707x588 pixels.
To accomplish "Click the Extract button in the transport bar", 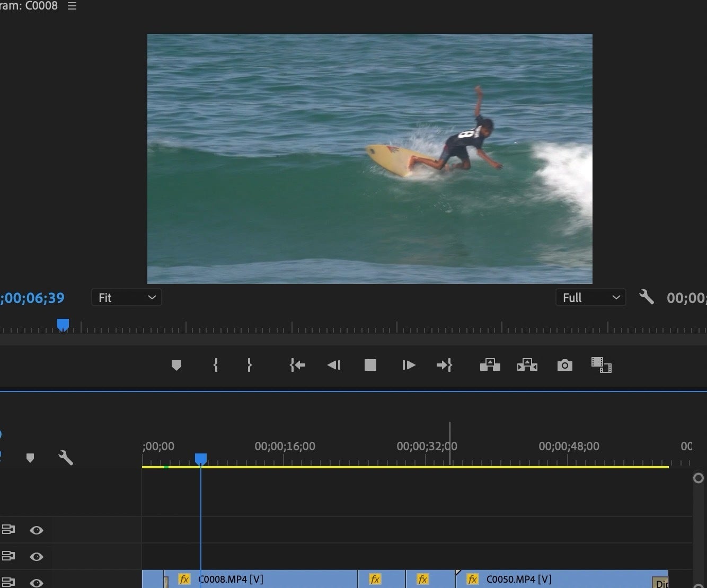I will tap(527, 365).
